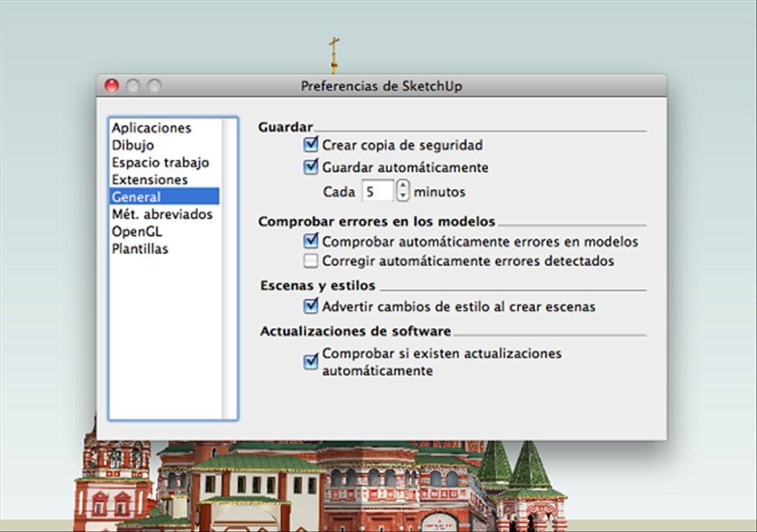Viewport: 757px width, 532px height.
Task: Toggle Crear copia de seguridad checkbox
Action: coord(310,144)
